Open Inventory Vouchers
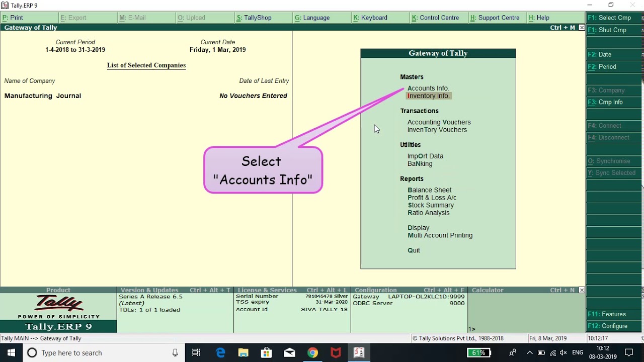 437,130
